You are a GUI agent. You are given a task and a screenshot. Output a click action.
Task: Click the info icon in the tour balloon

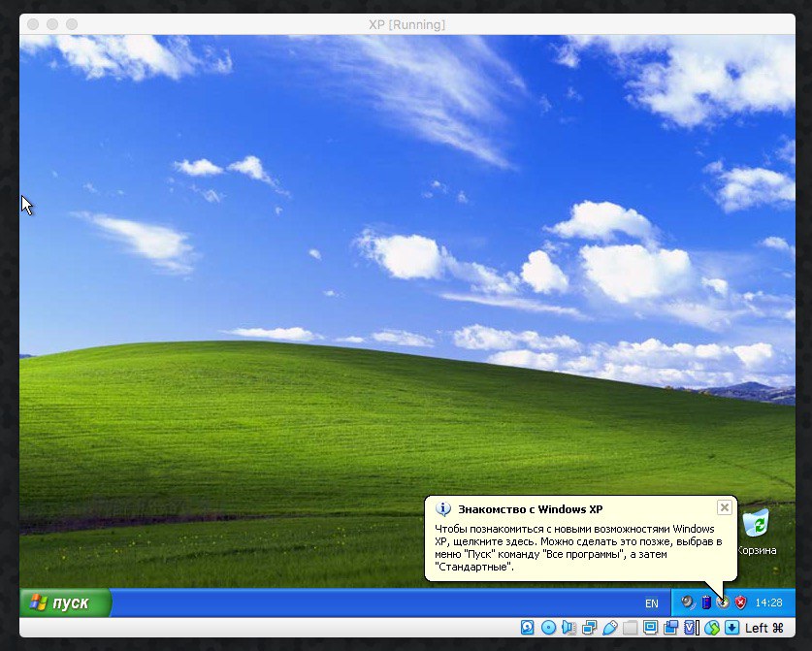coord(442,509)
